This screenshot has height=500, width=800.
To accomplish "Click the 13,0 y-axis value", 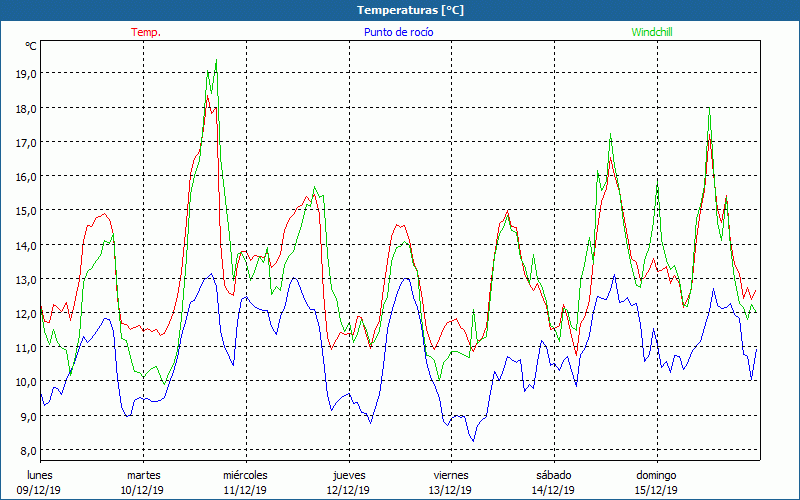I will coord(26,280).
